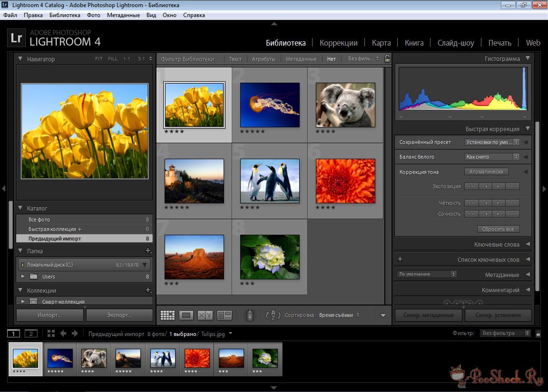Open second window with button 2

(31, 334)
